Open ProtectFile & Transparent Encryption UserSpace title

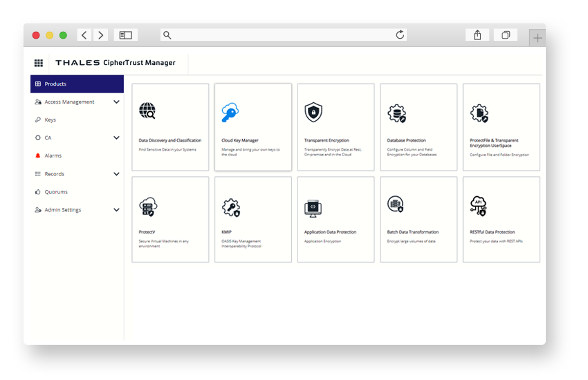point(494,143)
